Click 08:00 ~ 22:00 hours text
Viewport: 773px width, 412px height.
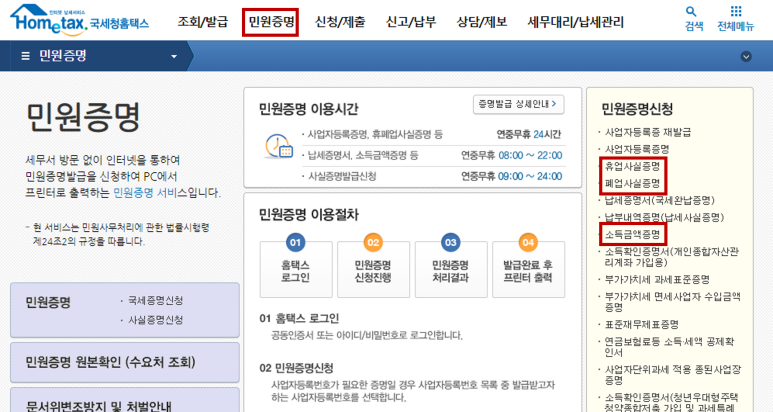coord(530,155)
